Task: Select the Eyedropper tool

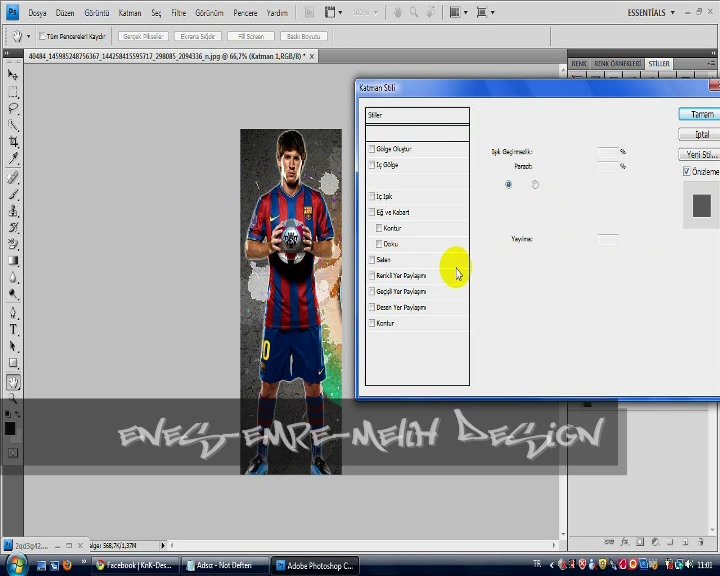Action: (x=13, y=158)
